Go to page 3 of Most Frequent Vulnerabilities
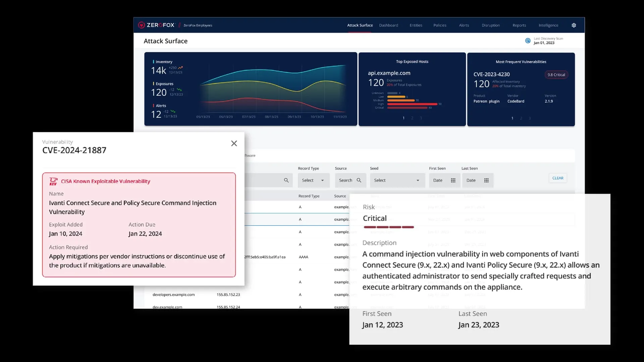Image resolution: width=644 pixels, height=362 pixels. [530, 118]
